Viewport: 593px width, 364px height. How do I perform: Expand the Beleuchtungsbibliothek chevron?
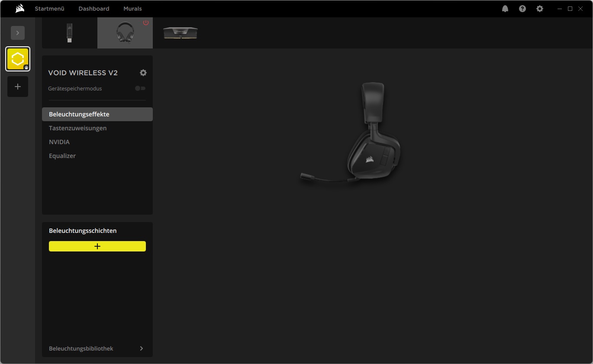[142, 348]
